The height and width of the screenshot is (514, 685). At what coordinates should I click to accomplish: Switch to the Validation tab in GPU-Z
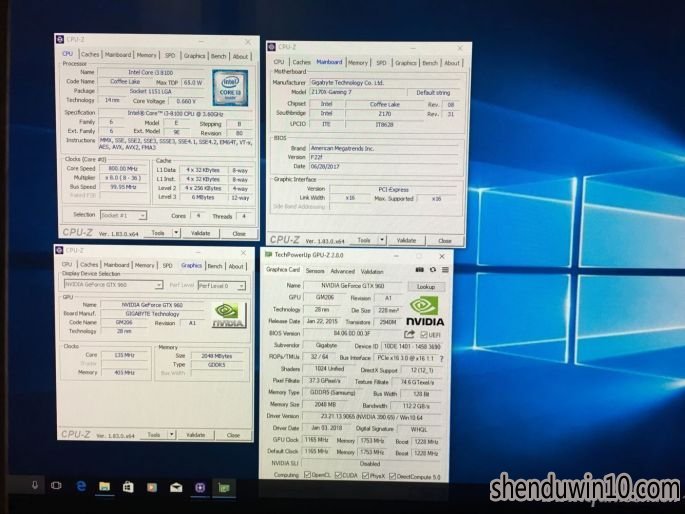pyautogui.click(x=372, y=272)
